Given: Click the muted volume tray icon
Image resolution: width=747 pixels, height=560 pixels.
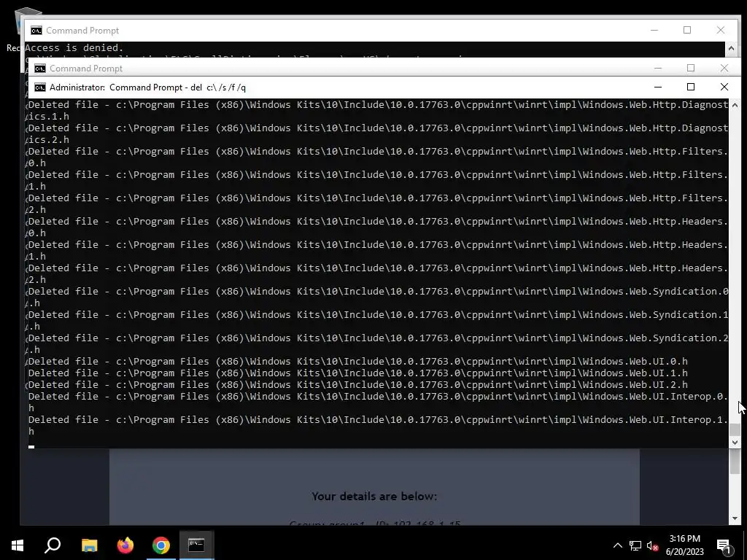Looking at the screenshot, I should tap(653, 545).
